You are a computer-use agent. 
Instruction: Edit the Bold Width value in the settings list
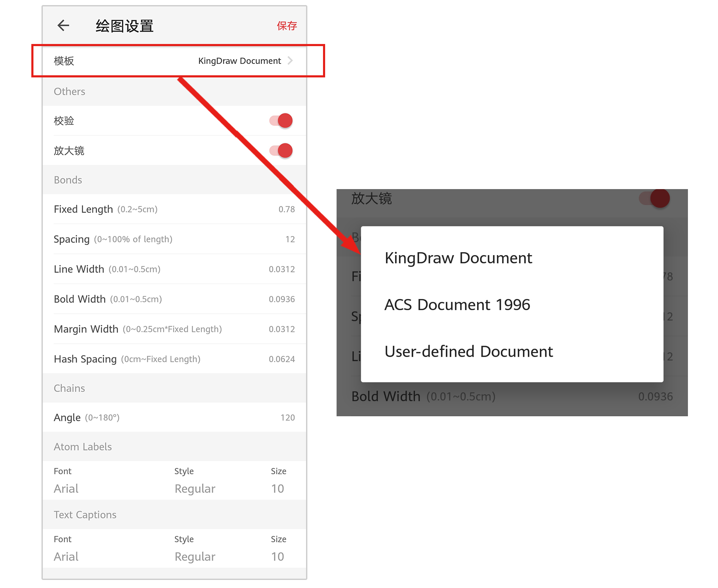tap(282, 299)
